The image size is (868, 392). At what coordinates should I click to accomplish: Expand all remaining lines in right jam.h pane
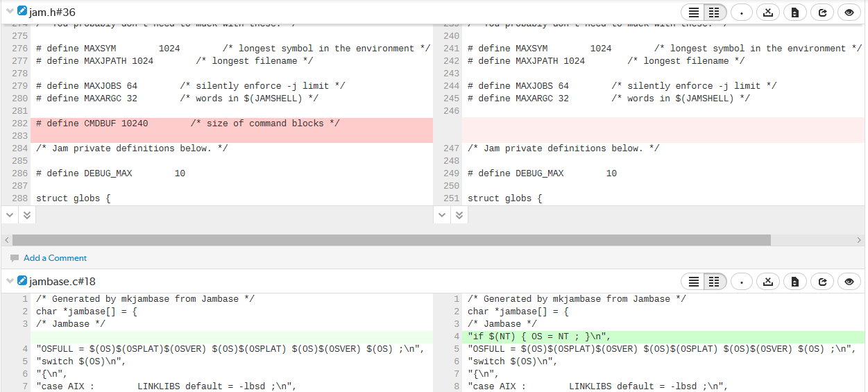pyautogui.click(x=459, y=215)
